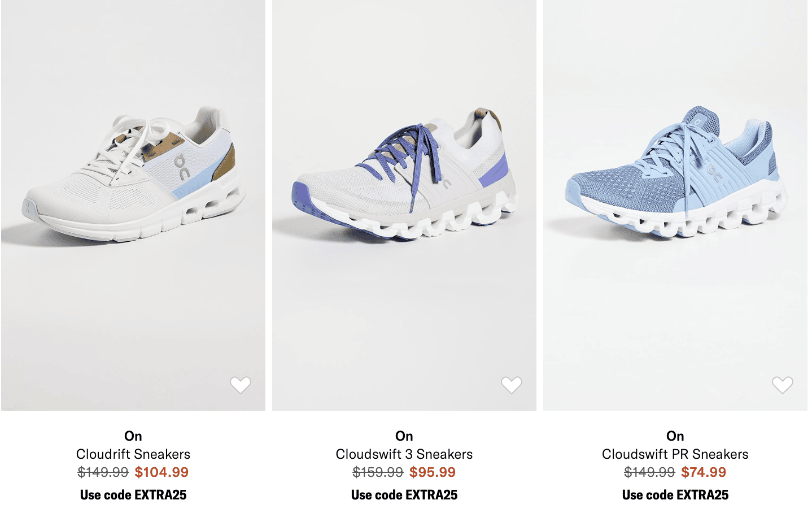
Task: Click the crossed-out $149.99 price for Cloudrift
Action: pos(103,472)
